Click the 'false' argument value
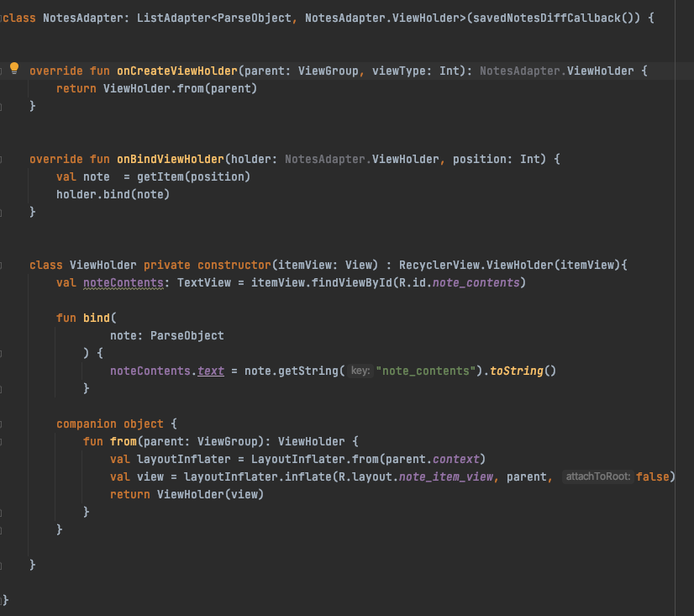694x616 pixels. (652, 477)
